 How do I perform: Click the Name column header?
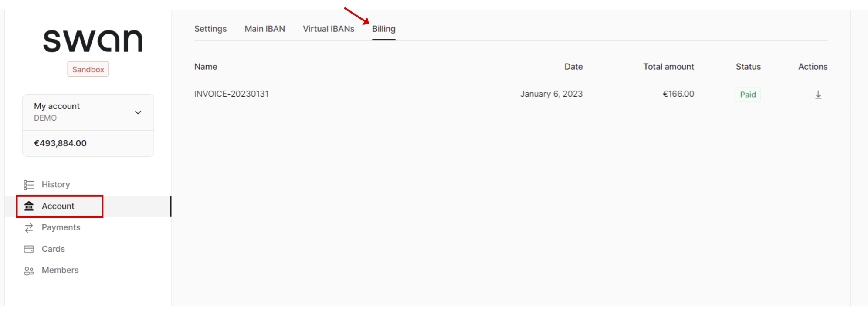click(206, 67)
